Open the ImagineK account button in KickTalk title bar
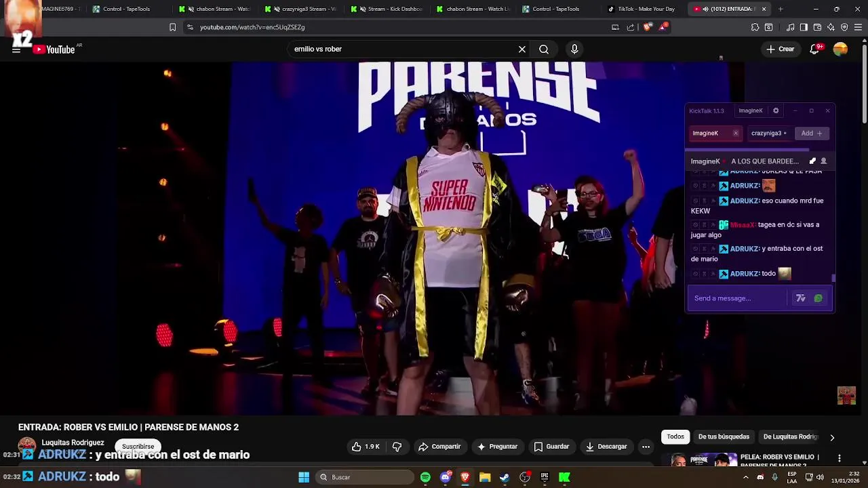Image resolution: width=868 pixels, height=488 pixels. 751,110
